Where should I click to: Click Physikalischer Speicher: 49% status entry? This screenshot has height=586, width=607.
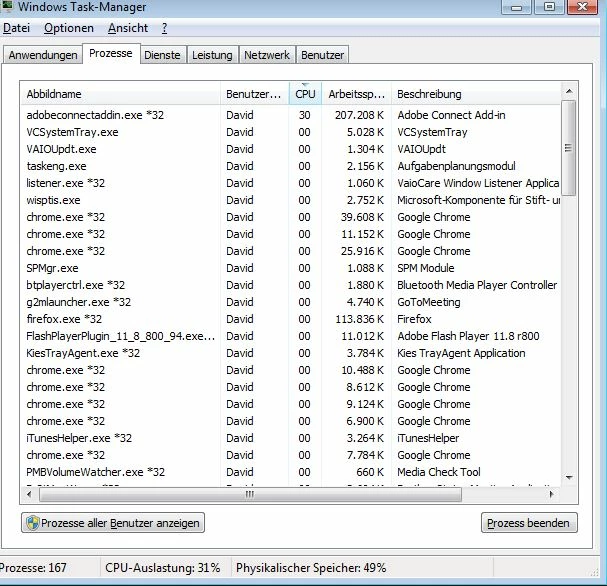coord(311,568)
